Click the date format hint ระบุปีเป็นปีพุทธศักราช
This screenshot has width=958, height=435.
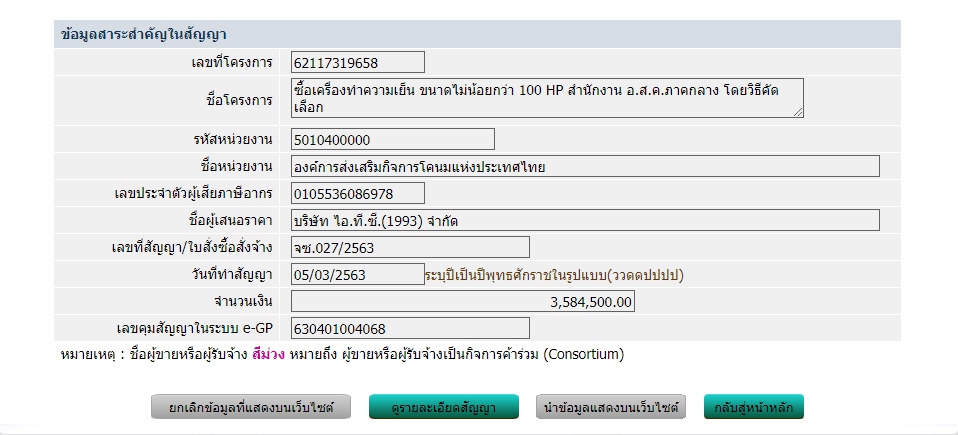coord(554,275)
